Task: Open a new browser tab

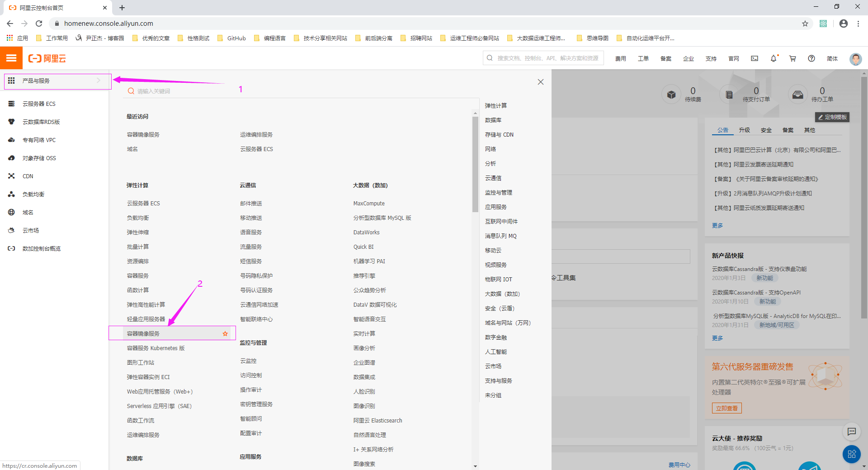Action: [x=122, y=8]
